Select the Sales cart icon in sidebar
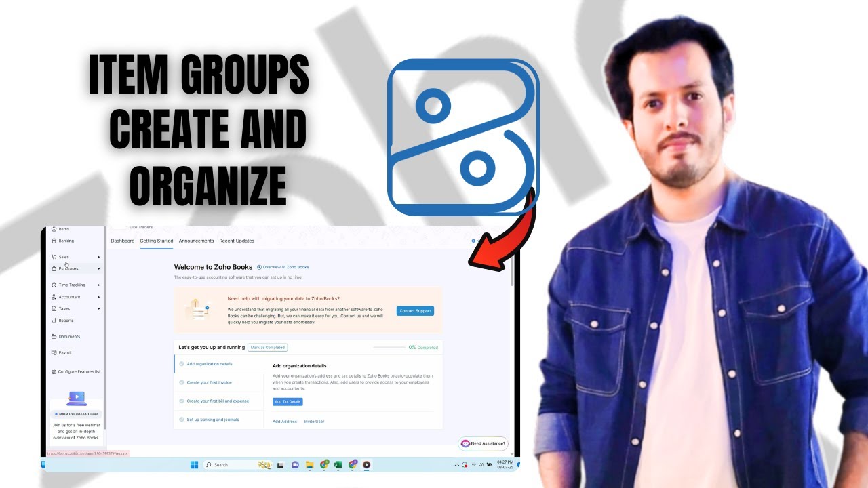Viewport: 868px width, 488px height. click(54, 257)
